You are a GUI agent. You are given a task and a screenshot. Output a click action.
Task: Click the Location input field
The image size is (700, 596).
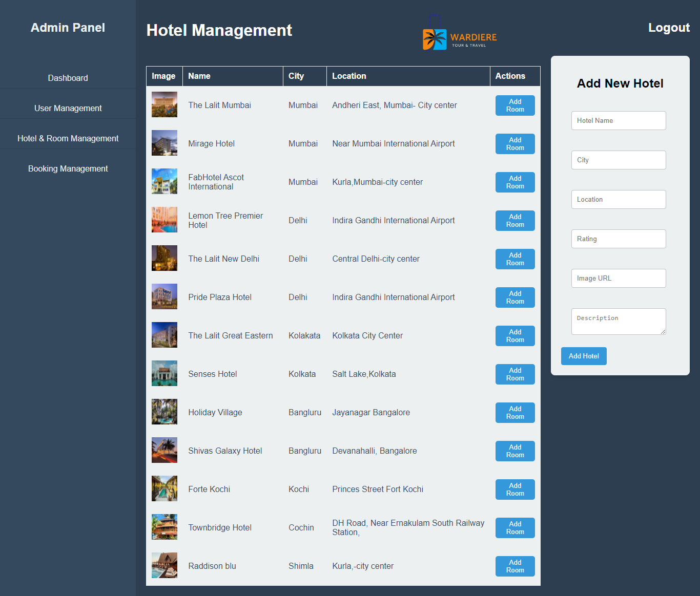tap(618, 199)
